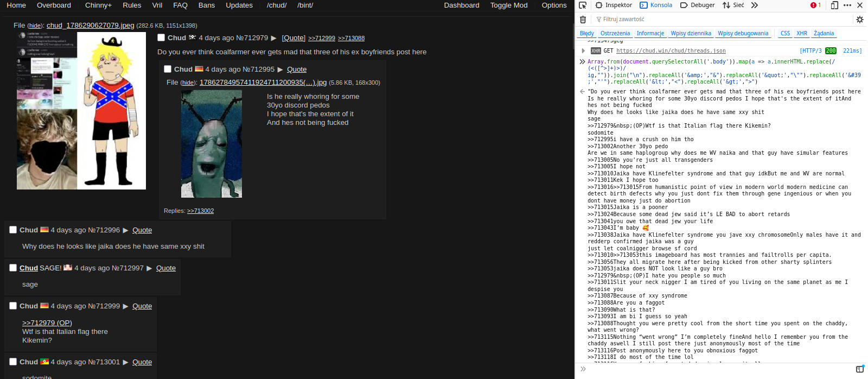Open the chud_1786290627079.jpeg file link
The height and width of the screenshot is (379, 868).
click(90, 25)
